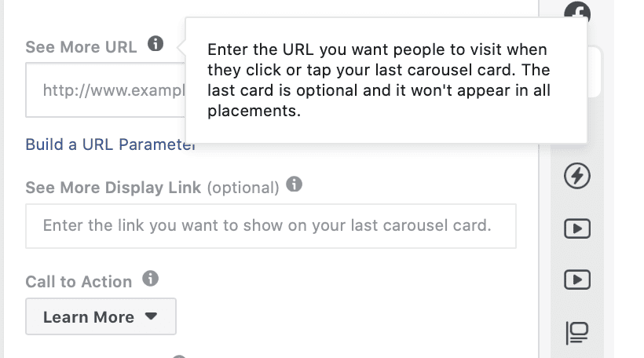Click info icon next to See More Display Link
The height and width of the screenshot is (358, 644).
coord(294,184)
